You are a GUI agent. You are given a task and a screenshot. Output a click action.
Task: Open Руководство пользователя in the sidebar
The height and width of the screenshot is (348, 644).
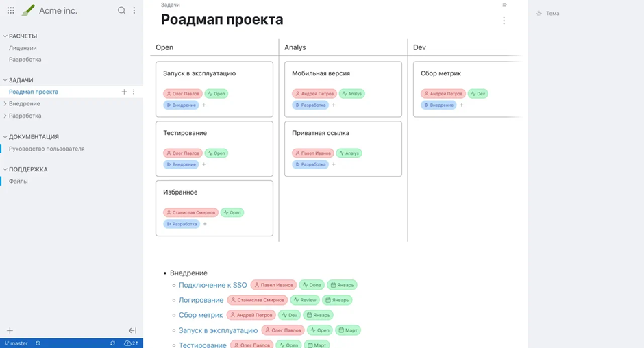pyautogui.click(x=47, y=149)
